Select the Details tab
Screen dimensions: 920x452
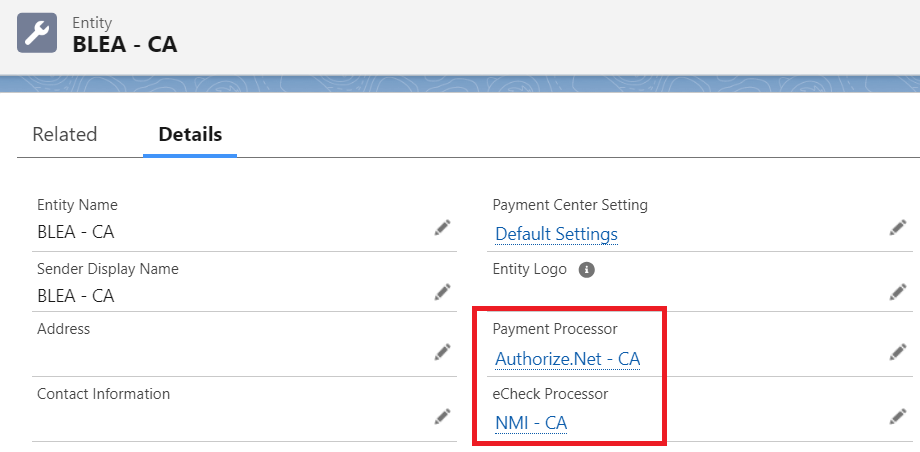point(190,134)
